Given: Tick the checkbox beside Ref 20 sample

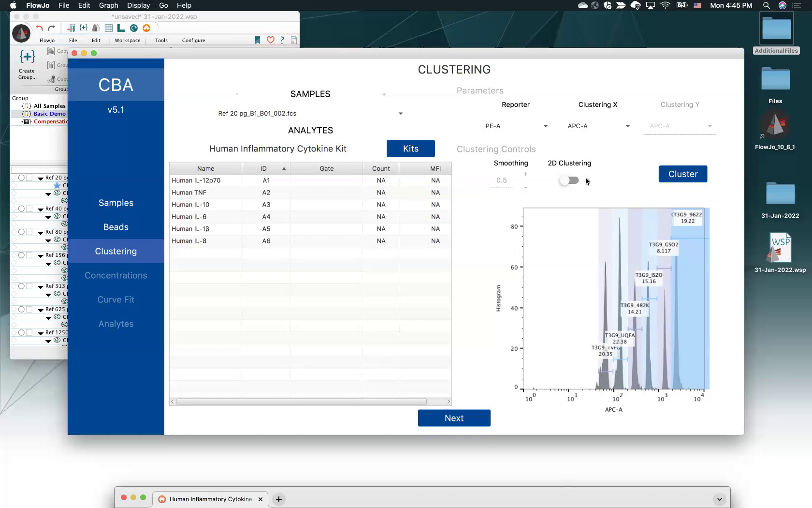Looking at the screenshot, I should coord(29,178).
